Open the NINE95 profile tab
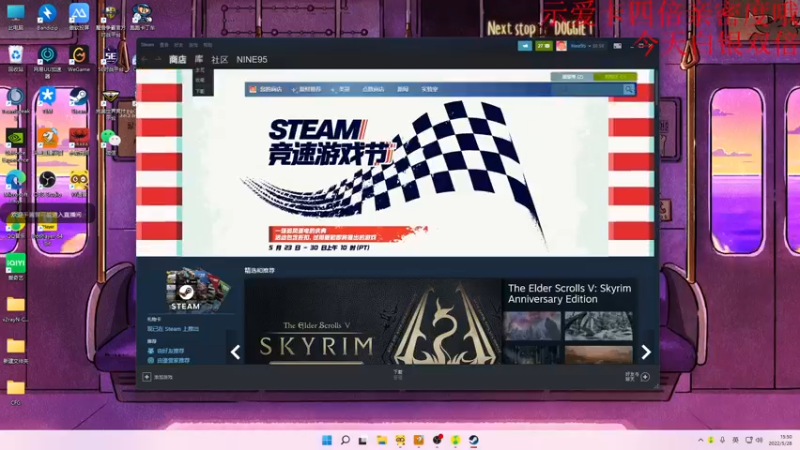Image resolution: width=800 pixels, height=450 pixels. point(252,60)
